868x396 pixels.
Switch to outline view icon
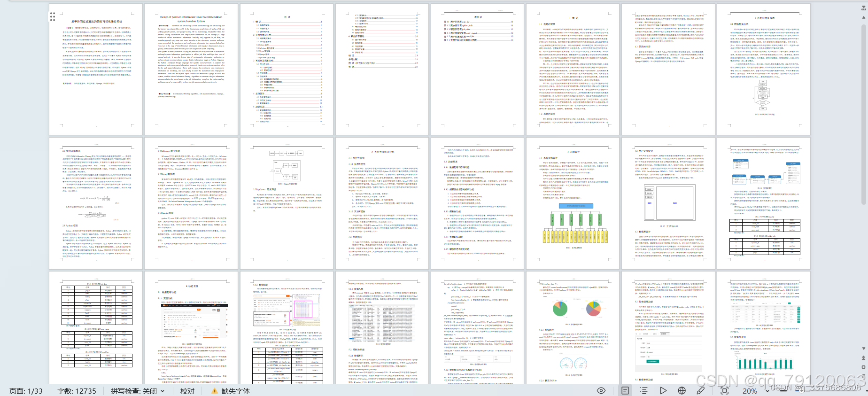coord(644,390)
